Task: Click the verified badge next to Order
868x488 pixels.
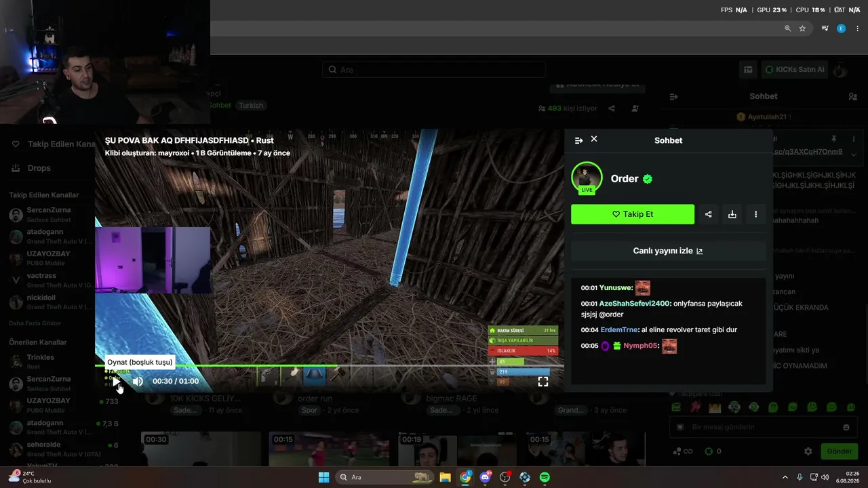Action: 648,179
